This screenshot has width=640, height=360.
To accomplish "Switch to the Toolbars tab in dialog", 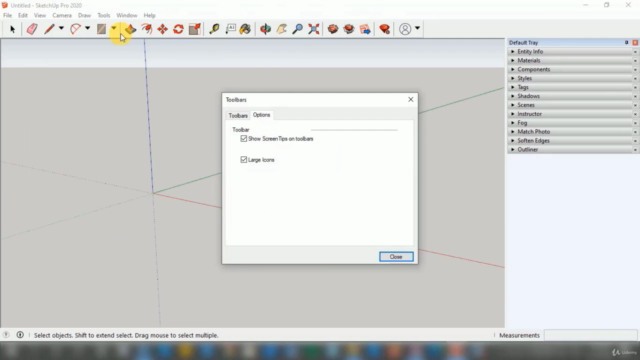I will tap(238, 116).
